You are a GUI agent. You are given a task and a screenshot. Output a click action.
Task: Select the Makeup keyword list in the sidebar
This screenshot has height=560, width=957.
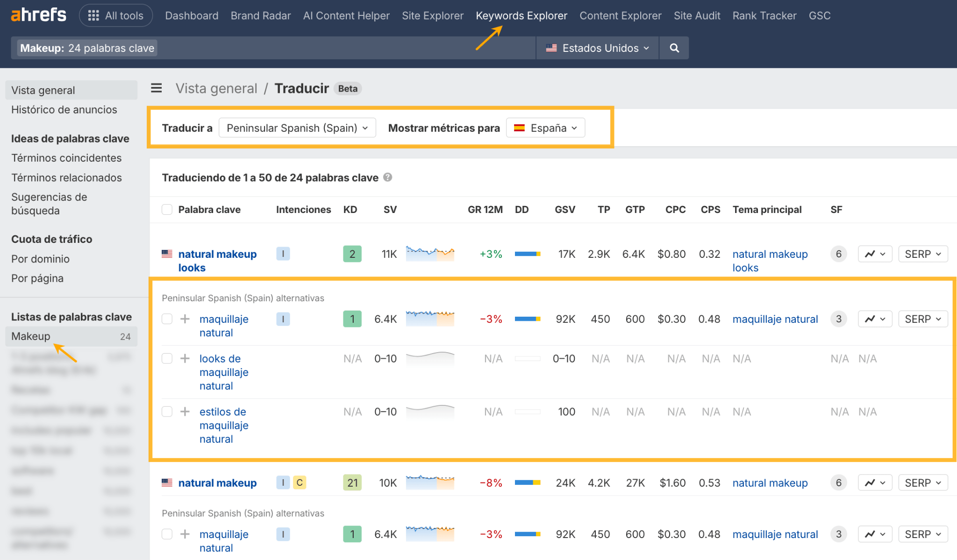click(x=31, y=336)
